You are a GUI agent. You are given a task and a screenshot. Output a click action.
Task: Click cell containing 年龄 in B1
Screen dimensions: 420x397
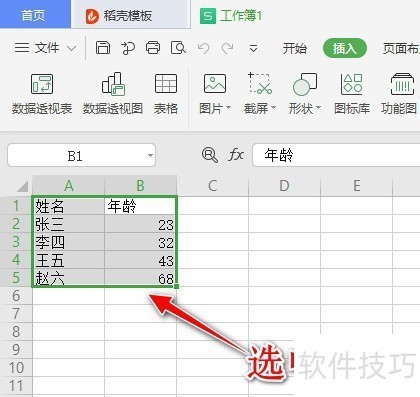[x=141, y=206]
